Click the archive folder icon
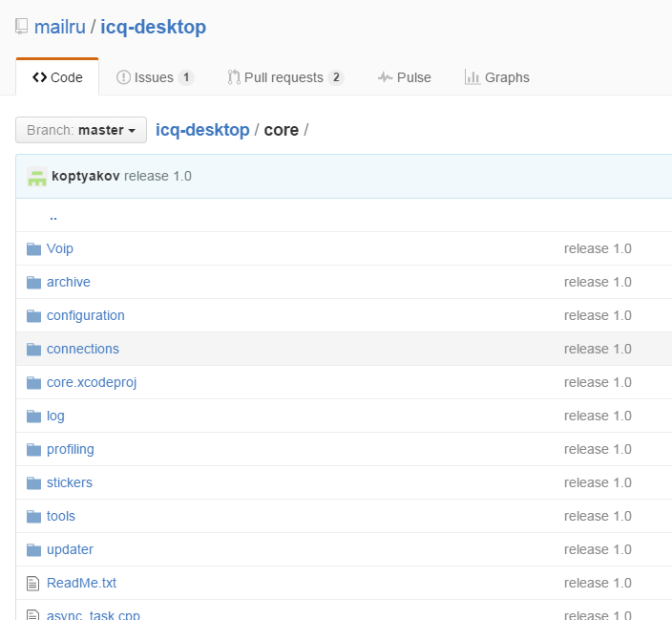This screenshot has height=620, width=672. tap(33, 282)
